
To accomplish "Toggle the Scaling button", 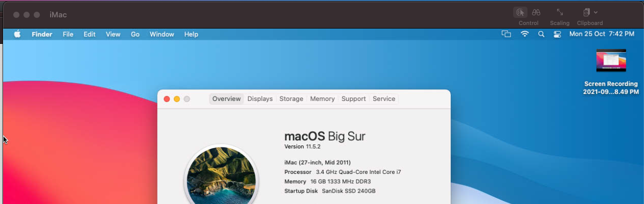I will [x=560, y=13].
